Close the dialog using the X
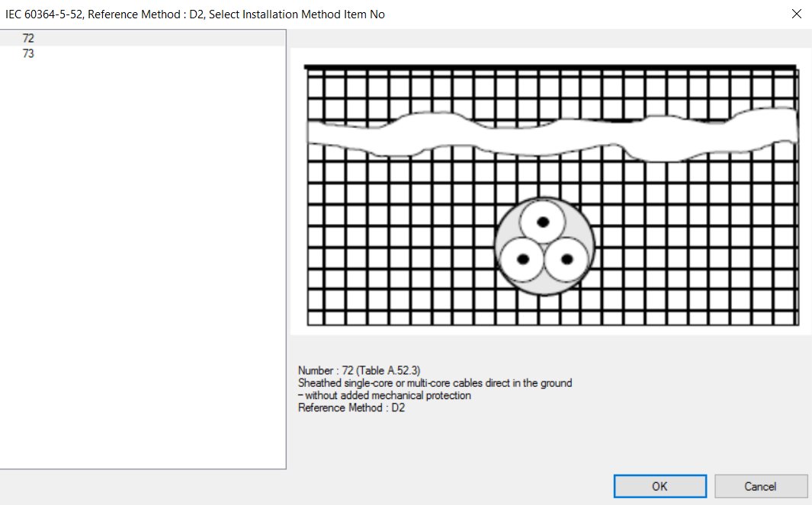812x505 pixels. point(796,13)
